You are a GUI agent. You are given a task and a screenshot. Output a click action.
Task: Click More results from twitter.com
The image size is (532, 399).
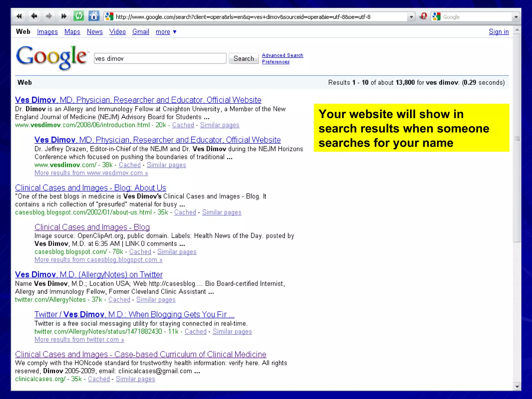tap(79, 340)
